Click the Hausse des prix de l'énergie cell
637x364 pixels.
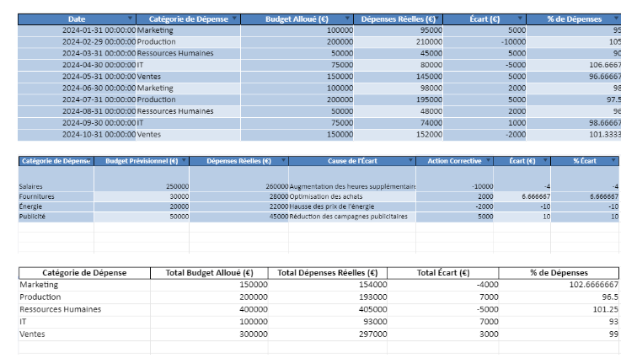click(352, 206)
